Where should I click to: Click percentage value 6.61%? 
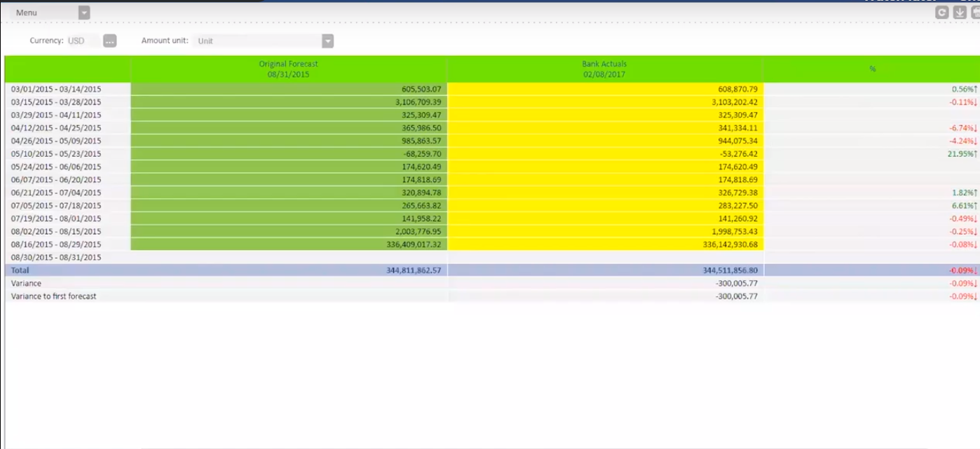click(965, 205)
